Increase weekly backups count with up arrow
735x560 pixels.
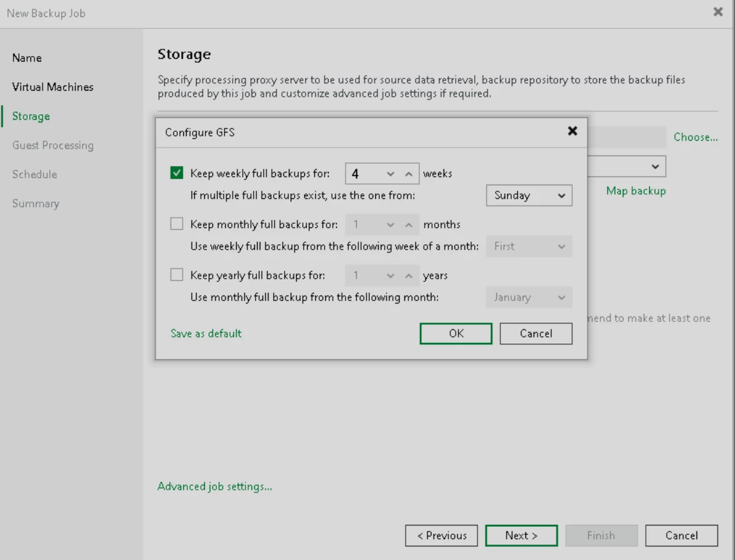pos(408,174)
